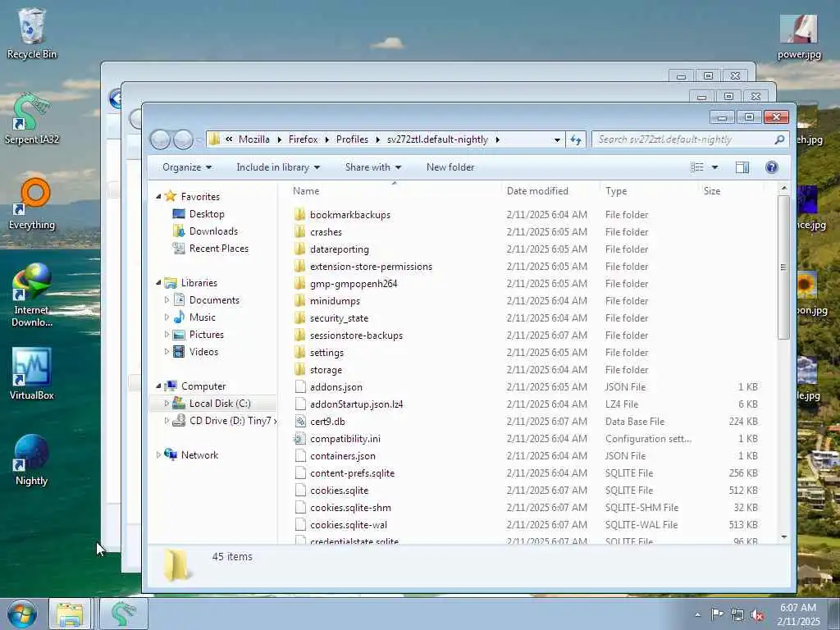Select the storage folder
This screenshot has width=840, height=630.
tap(326, 370)
